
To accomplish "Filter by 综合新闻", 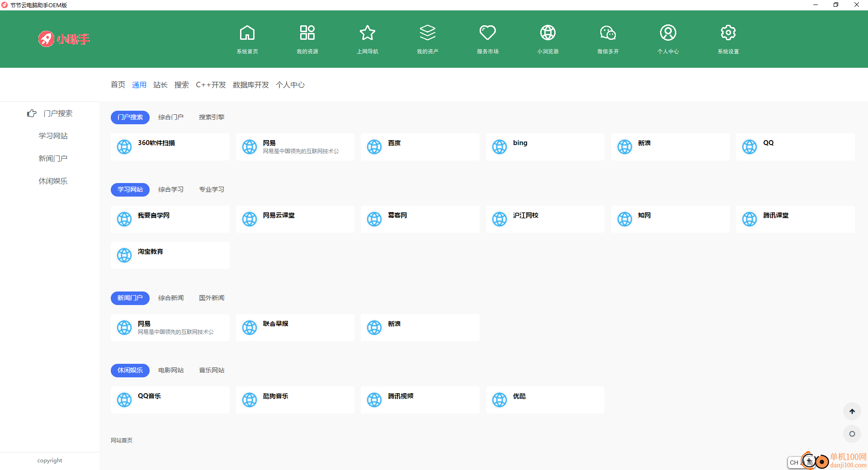I will (171, 298).
